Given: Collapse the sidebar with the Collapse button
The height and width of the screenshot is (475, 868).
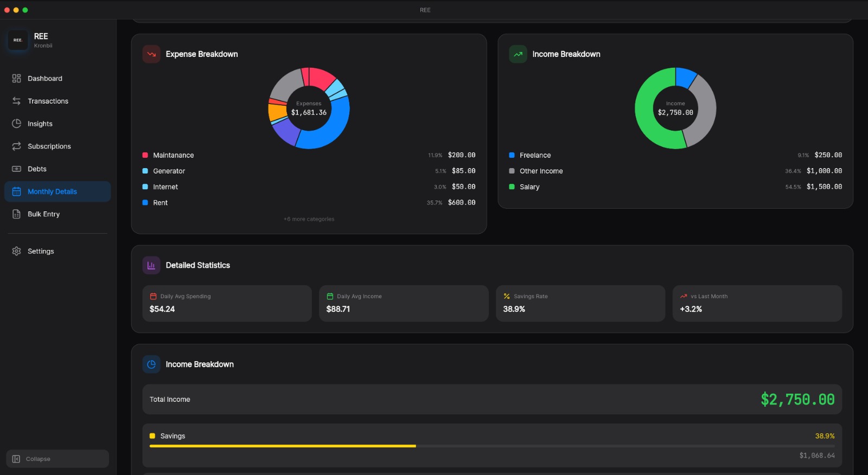Looking at the screenshot, I should 58,459.
